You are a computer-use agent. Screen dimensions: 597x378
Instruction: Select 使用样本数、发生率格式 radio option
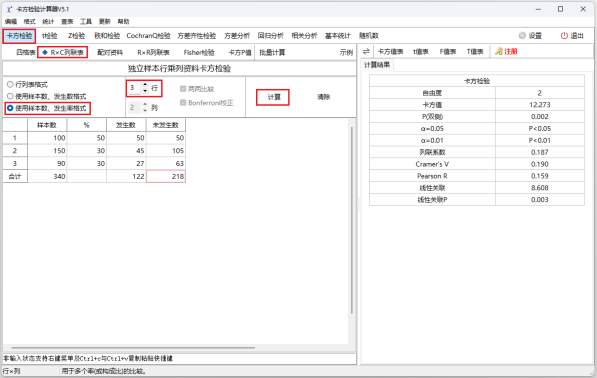pyautogui.click(x=10, y=108)
